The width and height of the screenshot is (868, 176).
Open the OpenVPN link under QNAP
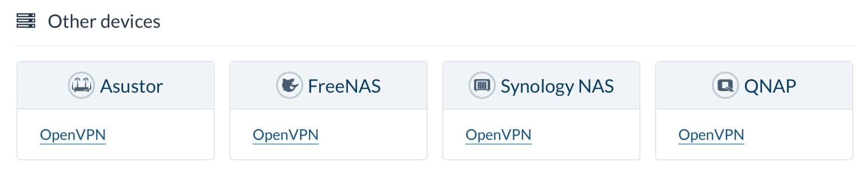tap(711, 135)
